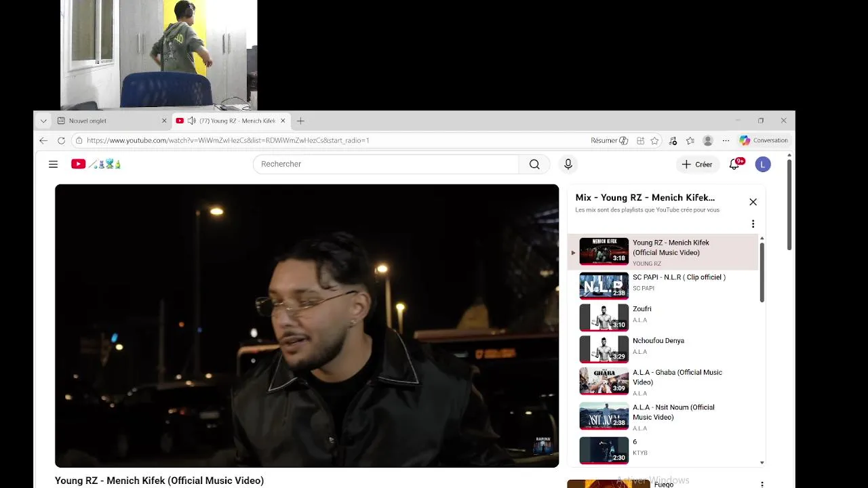Click the page vertical scrollbar
This screenshot has width=868, height=488.
point(789,205)
